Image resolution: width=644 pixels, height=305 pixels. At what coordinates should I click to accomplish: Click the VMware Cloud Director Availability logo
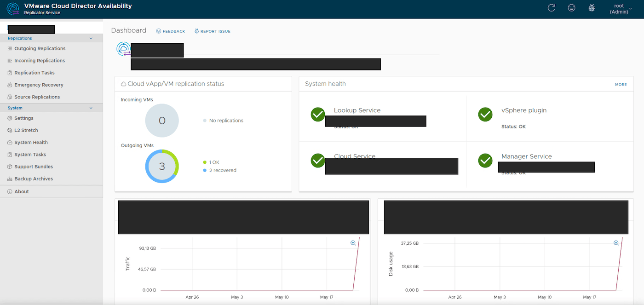tap(13, 9)
